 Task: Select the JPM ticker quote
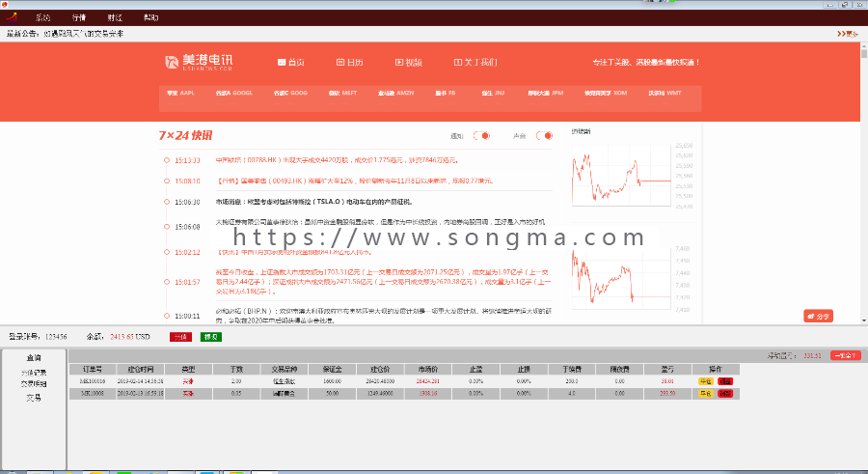(x=545, y=93)
